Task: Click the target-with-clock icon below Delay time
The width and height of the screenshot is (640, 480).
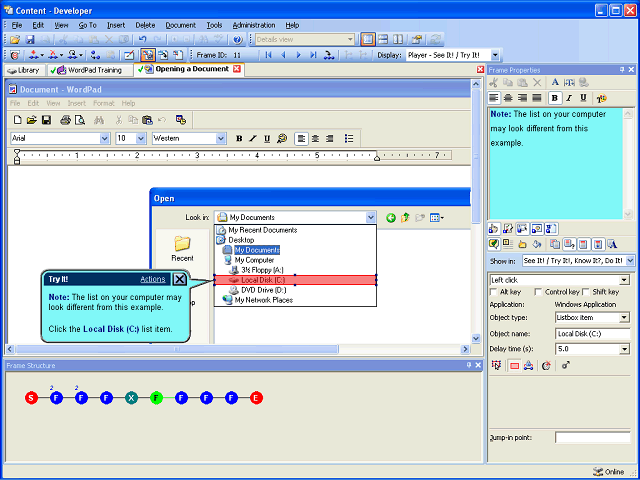Action: pyautogui.click(x=546, y=366)
